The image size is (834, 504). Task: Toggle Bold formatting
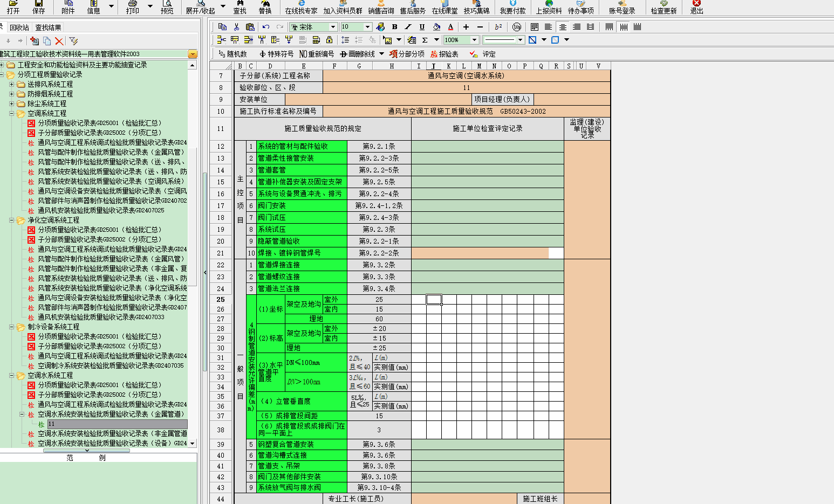[x=394, y=27]
